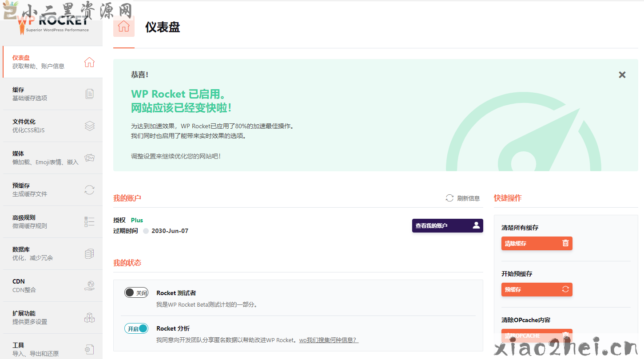Click the cubes icon beside 扩展功能
Screen dimensions: 644x359
(x=89, y=318)
